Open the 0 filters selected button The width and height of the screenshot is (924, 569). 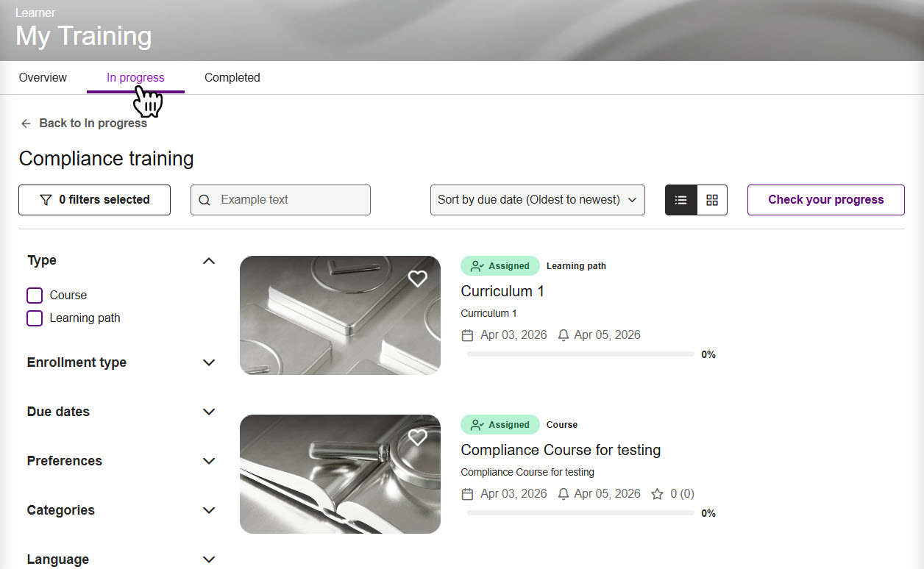coord(94,200)
